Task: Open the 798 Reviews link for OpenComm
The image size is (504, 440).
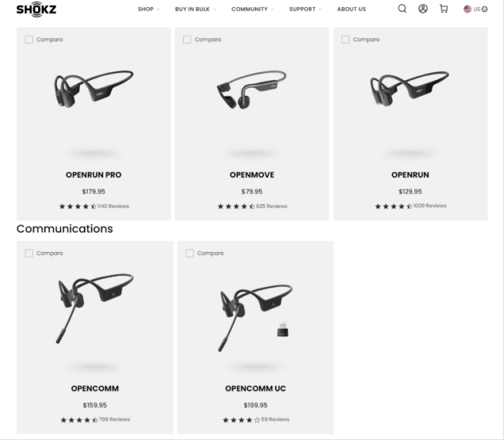Action: click(114, 419)
